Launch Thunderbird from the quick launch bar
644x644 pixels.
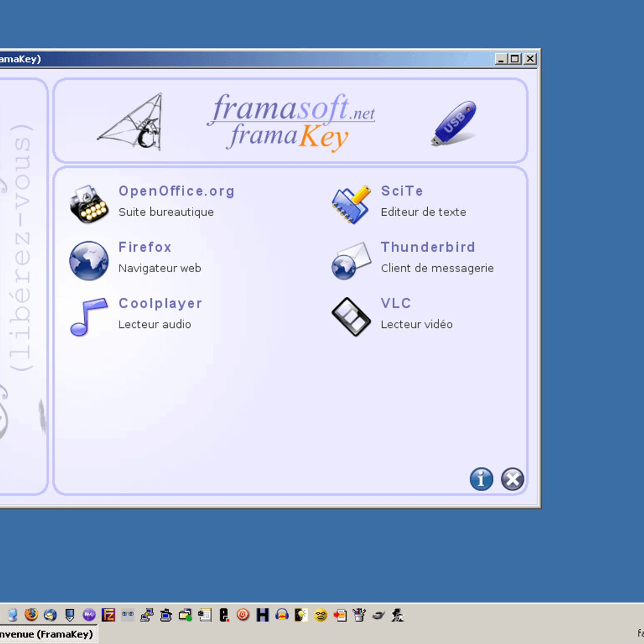(50, 614)
